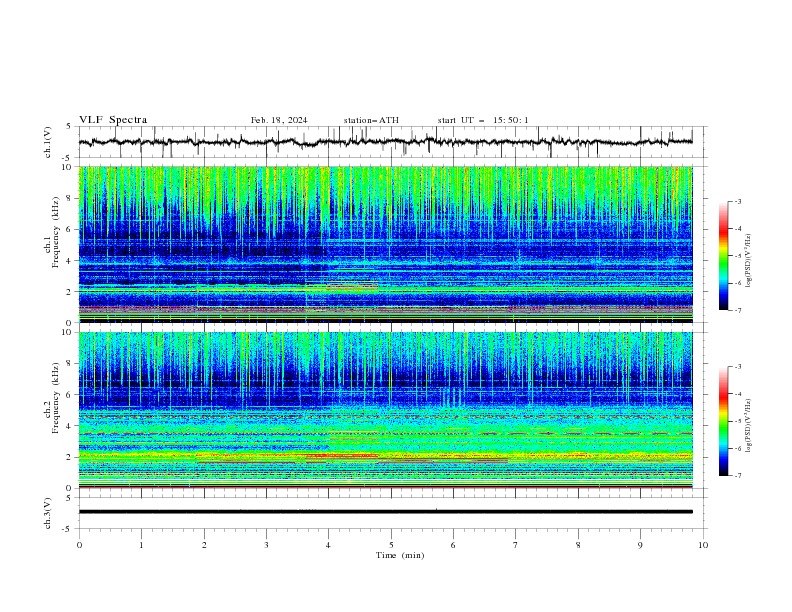Select the date 'Feb. 18, 2024'
The width and height of the screenshot is (792, 612).
tap(279, 120)
